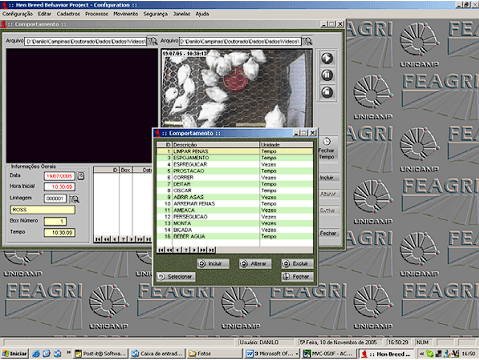This screenshot has height=360, width=479.
Task: Click Incluir on the background window's right panel
Action: pyautogui.click(x=327, y=178)
